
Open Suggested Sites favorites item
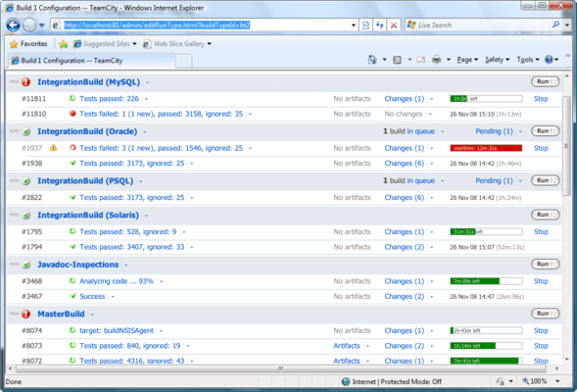pyautogui.click(x=105, y=44)
